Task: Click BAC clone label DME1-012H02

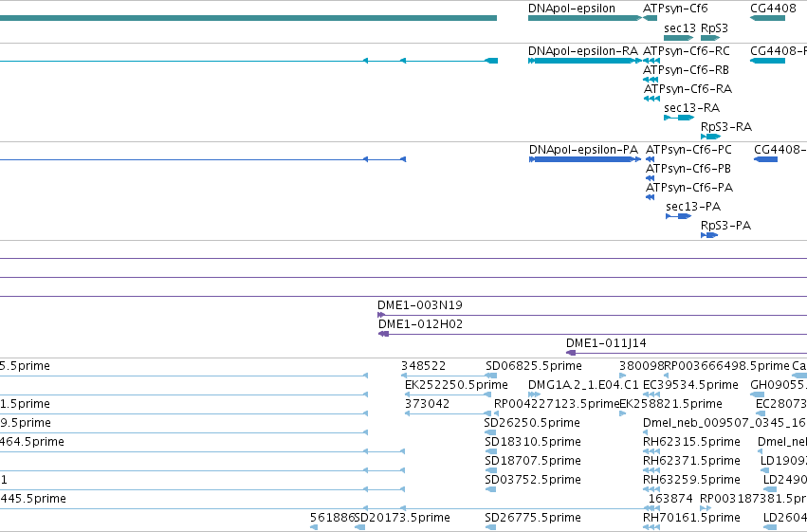Action: [420, 324]
